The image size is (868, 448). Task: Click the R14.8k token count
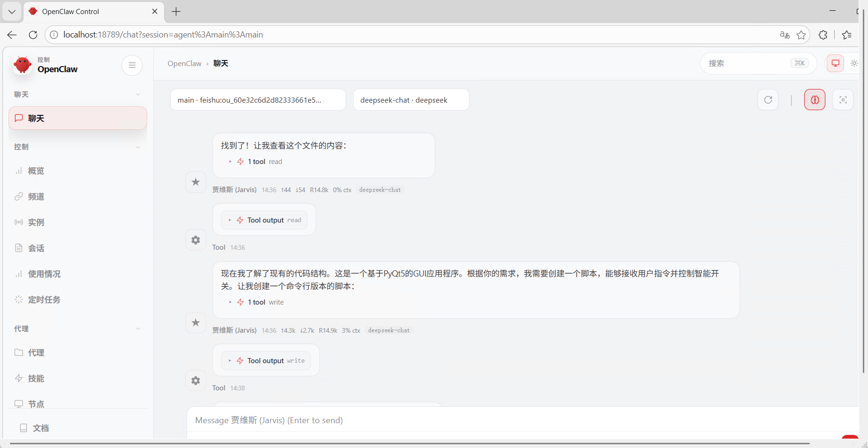pos(319,190)
